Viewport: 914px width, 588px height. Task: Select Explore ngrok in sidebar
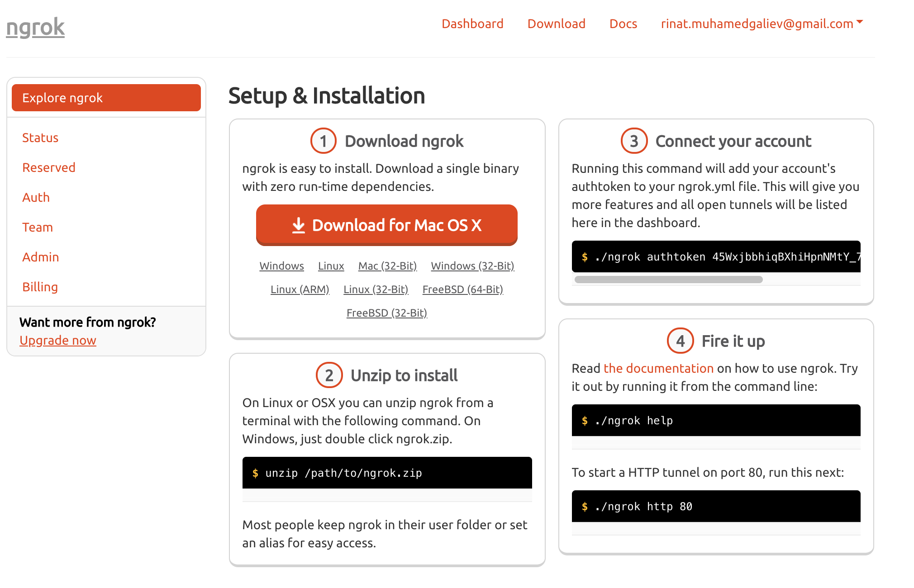pos(106,98)
